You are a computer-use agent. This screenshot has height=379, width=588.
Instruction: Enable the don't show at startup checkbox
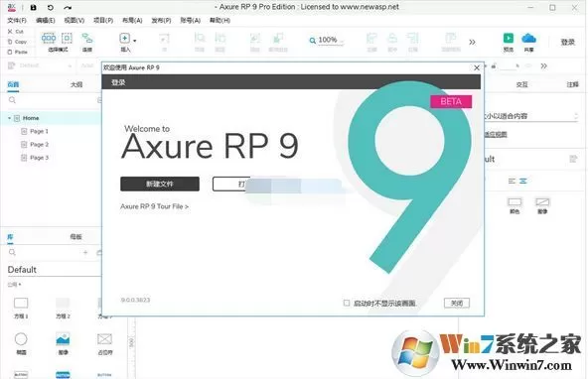coord(347,303)
